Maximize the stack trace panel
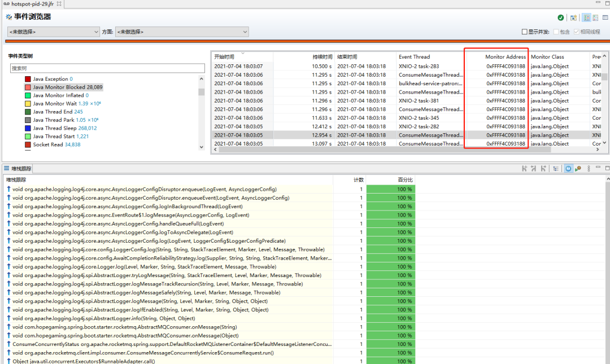The width and height of the screenshot is (610, 364). (607, 168)
